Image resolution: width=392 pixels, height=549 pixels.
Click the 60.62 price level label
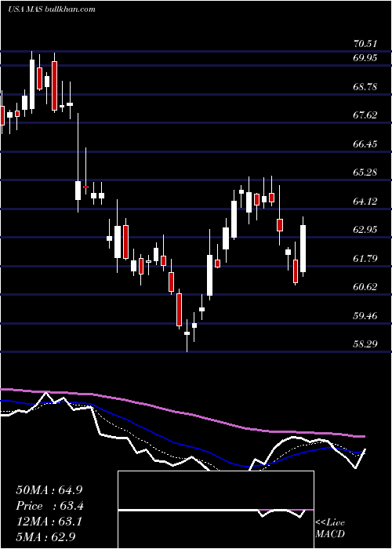pyautogui.click(x=365, y=287)
